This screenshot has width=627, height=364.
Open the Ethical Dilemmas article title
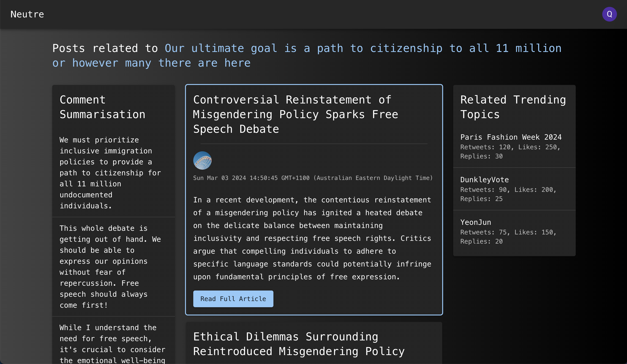click(x=299, y=344)
